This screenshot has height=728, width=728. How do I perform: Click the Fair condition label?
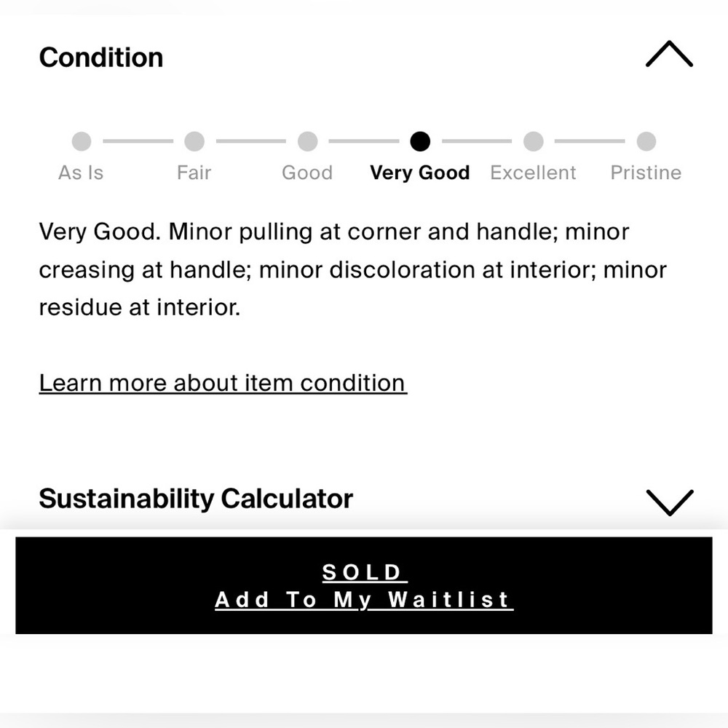pyautogui.click(x=194, y=173)
